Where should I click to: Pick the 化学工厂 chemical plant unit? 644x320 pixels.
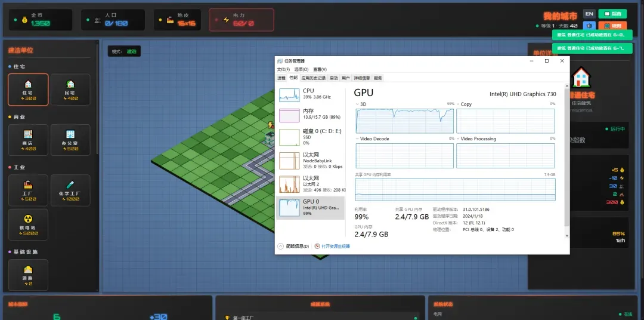(x=70, y=189)
